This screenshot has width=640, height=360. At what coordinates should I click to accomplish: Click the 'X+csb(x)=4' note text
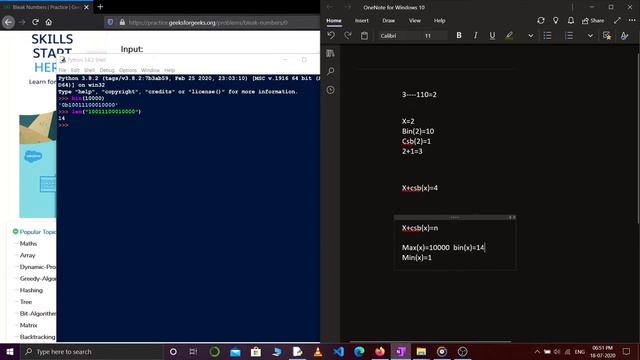(x=420, y=188)
